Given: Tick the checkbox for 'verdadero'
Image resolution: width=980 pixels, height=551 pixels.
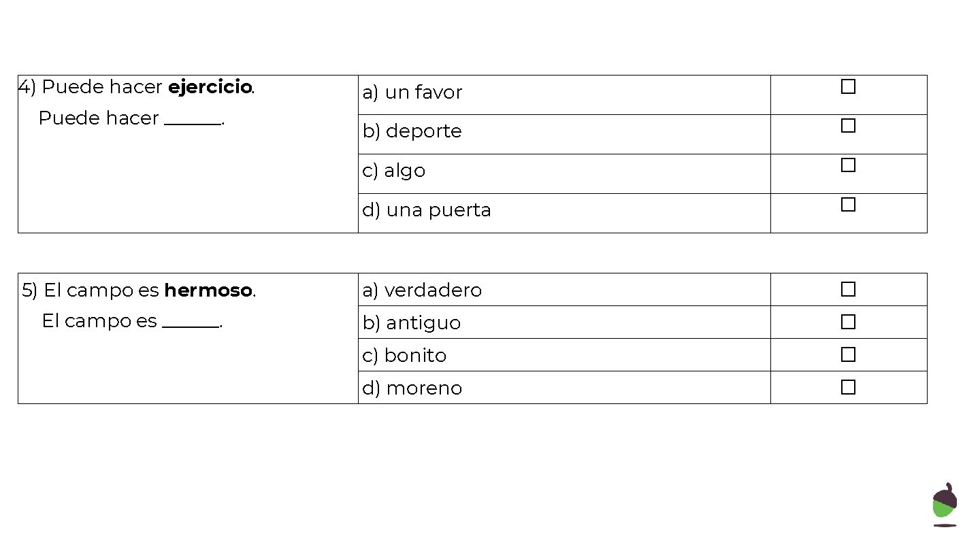Looking at the screenshot, I should [848, 290].
